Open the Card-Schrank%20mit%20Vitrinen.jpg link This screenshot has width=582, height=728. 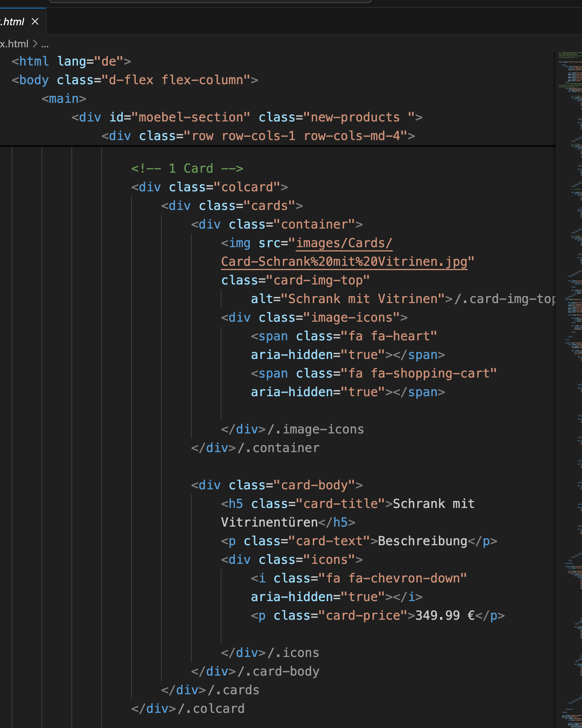(x=344, y=262)
